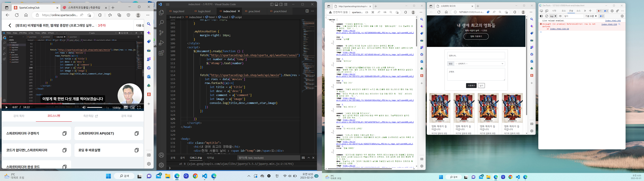The height and width of the screenshot is (181, 644).
Task: Change lecture video quality 1080p
Action: point(117,108)
